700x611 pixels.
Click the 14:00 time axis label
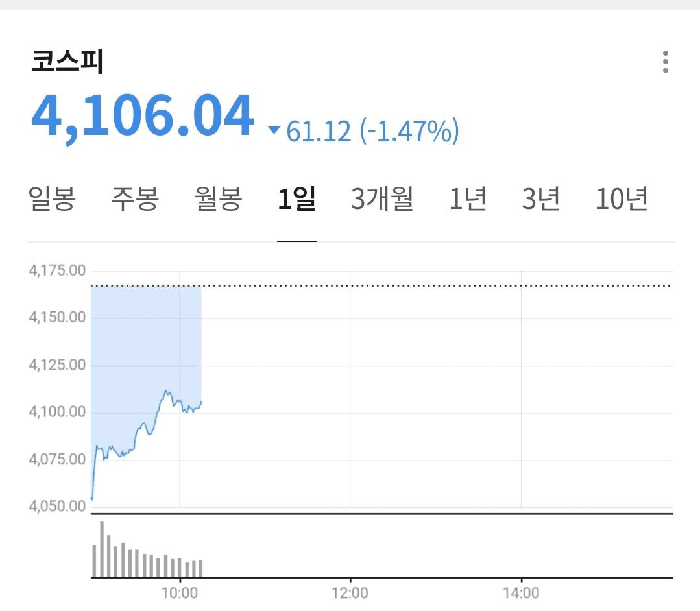coord(521,593)
